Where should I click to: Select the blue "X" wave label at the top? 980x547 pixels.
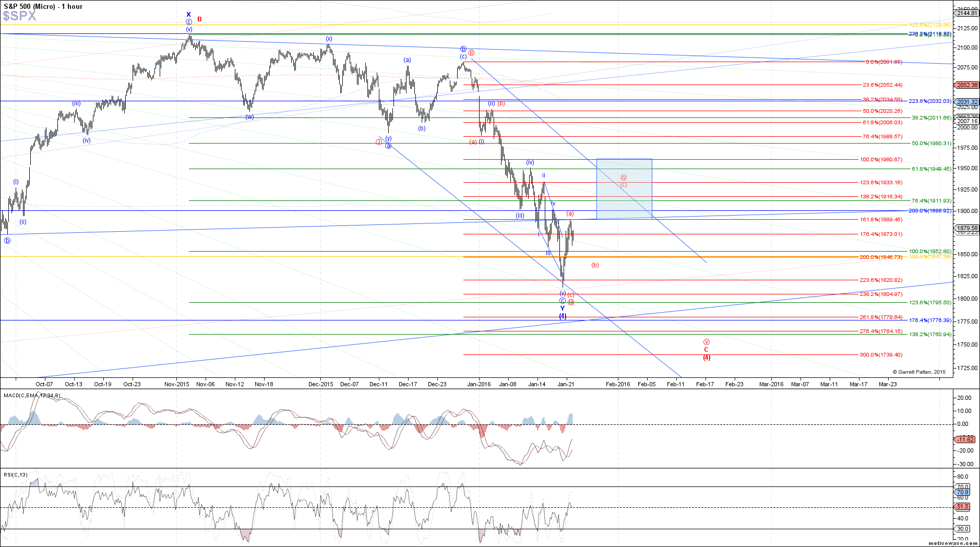point(189,15)
